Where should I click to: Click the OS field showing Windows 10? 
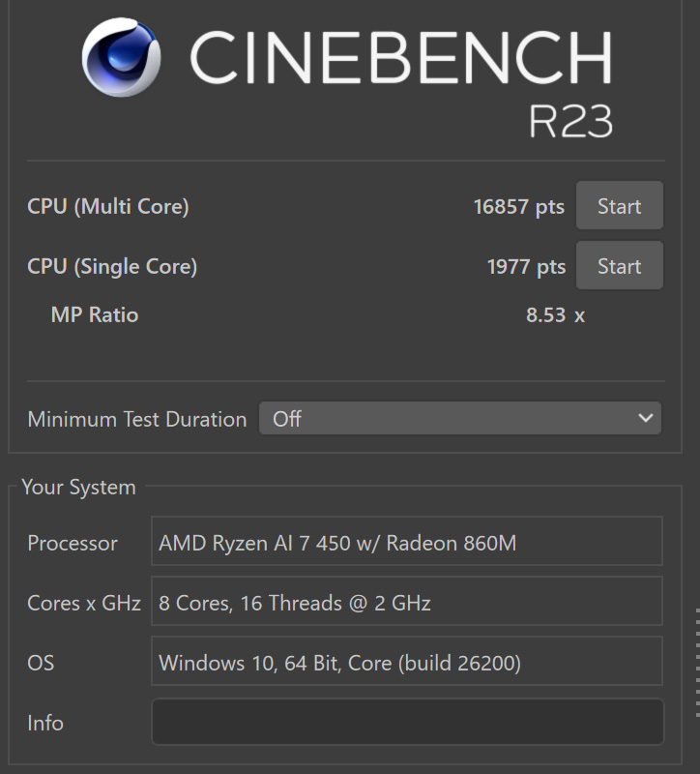[x=406, y=661]
